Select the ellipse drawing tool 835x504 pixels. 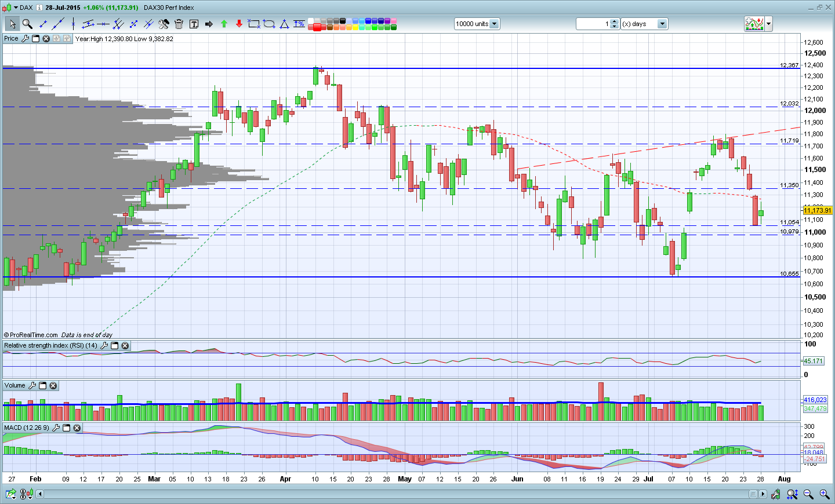point(269,24)
